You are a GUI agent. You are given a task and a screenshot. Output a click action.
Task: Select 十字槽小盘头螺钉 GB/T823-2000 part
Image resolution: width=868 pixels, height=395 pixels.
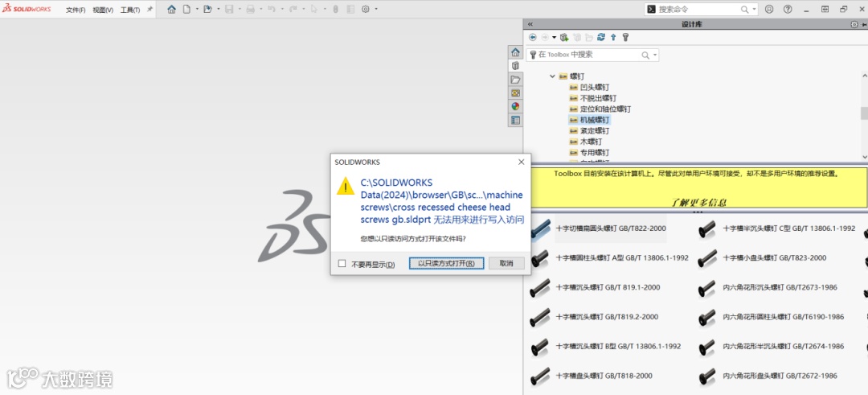coord(762,257)
